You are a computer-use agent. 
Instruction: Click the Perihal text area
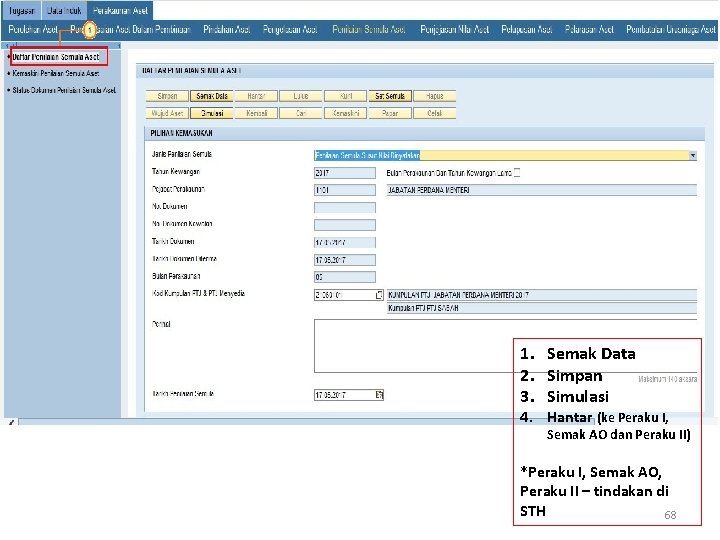(506, 346)
